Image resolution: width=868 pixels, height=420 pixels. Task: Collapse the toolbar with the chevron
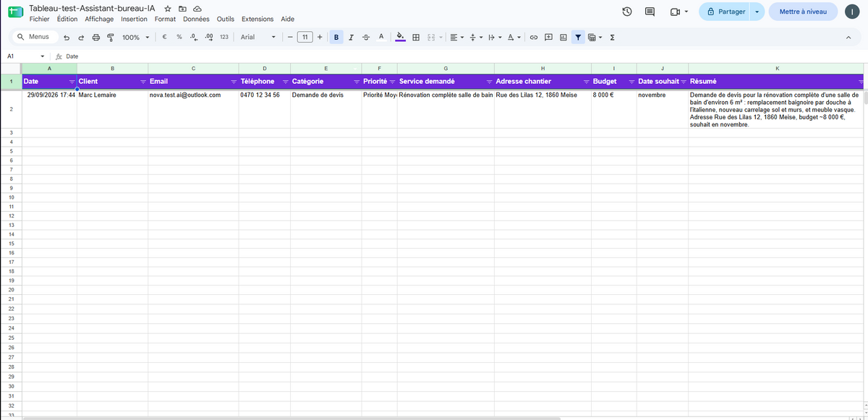point(848,37)
